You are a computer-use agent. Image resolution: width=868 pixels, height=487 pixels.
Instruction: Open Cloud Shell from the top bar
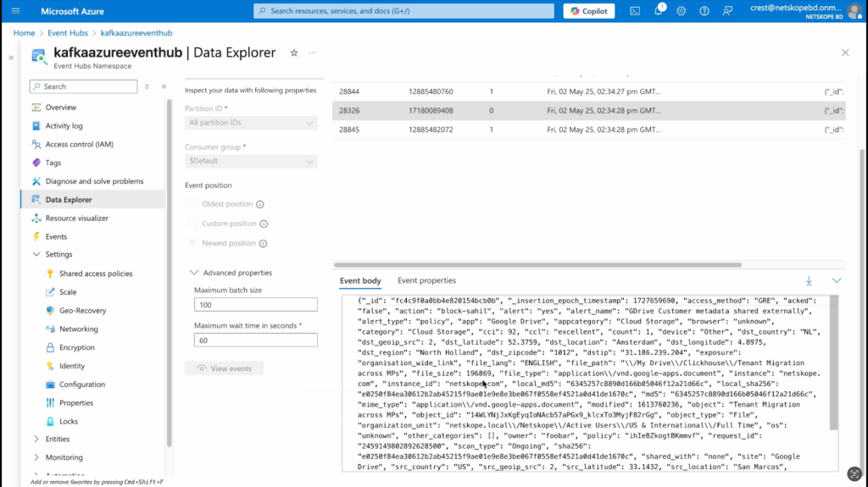[635, 11]
